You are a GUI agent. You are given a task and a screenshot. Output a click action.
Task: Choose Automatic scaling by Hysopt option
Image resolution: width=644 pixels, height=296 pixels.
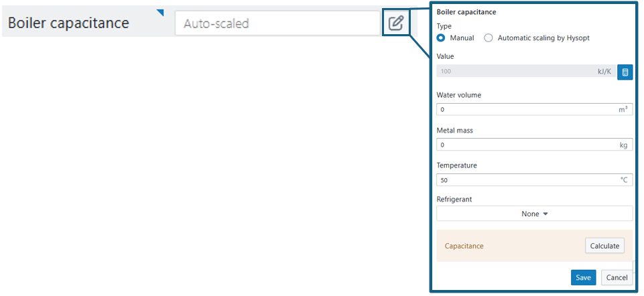(489, 38)
